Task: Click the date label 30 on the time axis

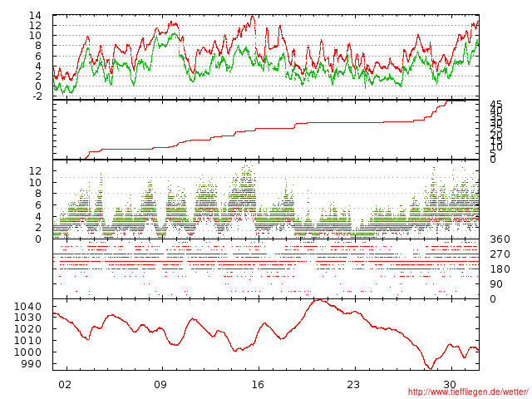Action: point(450,385)
